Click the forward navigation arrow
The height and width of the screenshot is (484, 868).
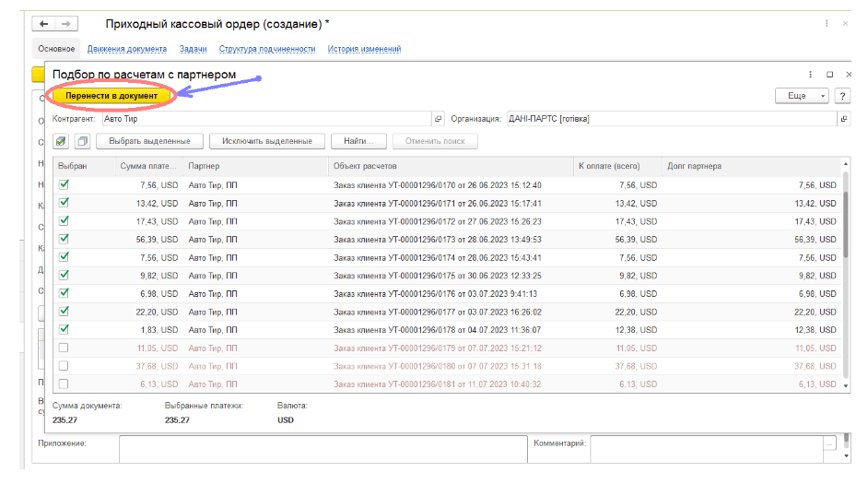[x=67, y=24]
